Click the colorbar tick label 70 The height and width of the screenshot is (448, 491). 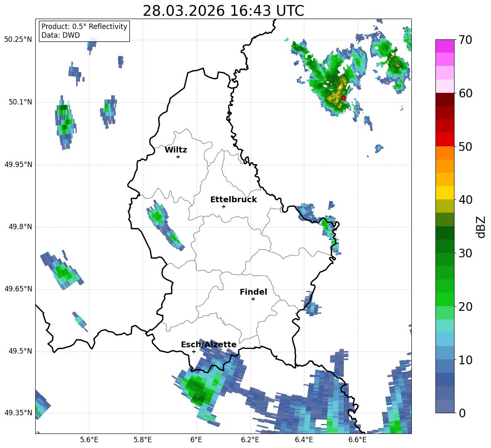point(465,40)
